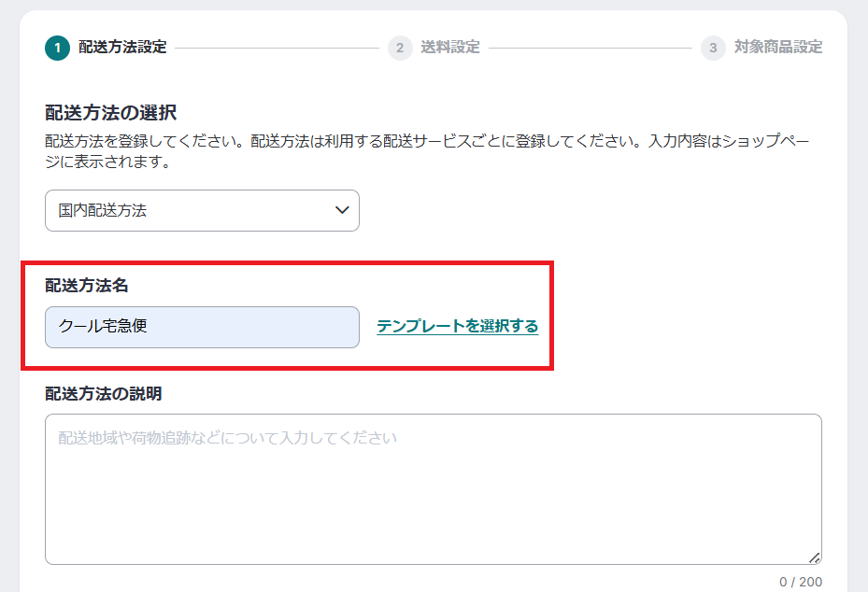Open the 国内配送方法 dropdown
The width and height of the screenshot is (868, 592).
click(x=202, y=211)
